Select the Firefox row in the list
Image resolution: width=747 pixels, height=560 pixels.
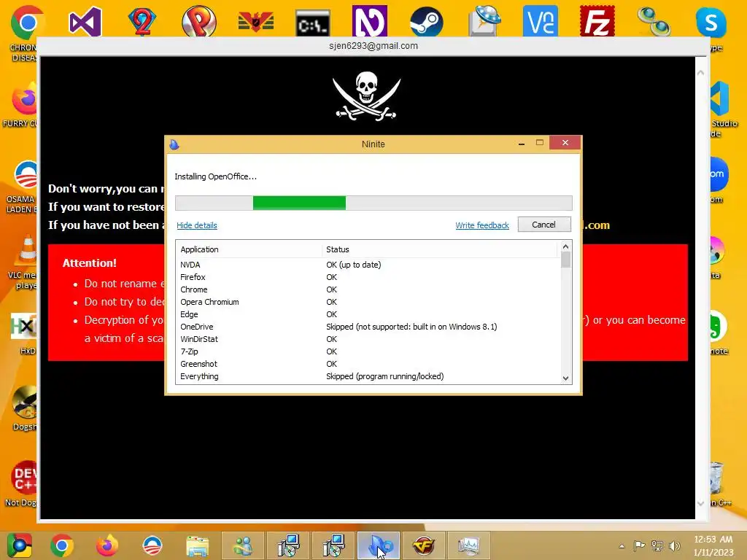[x=368, y=277]
